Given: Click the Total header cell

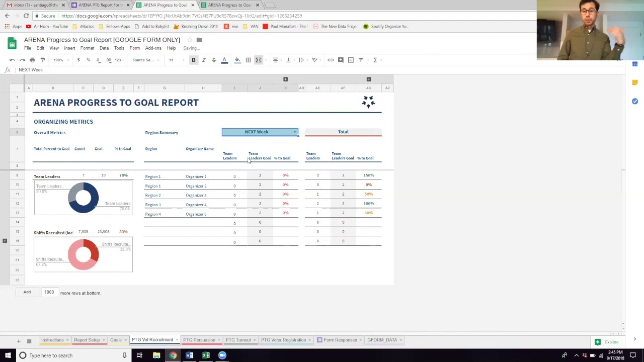Looking at the screenshot, I should [x=343, y=132].
